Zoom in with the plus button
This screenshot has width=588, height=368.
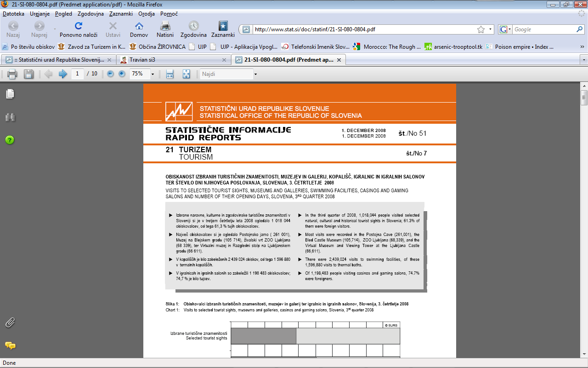point(122,74)
